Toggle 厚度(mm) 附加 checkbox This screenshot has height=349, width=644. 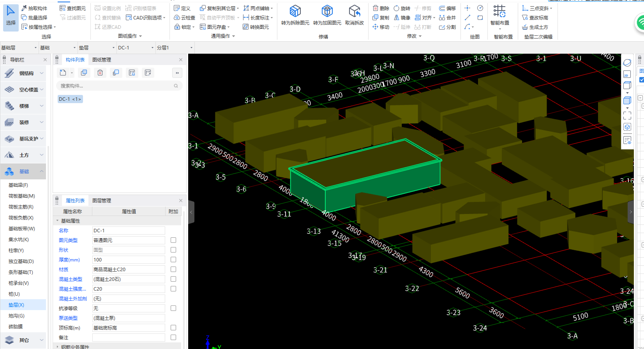(173, 259)
